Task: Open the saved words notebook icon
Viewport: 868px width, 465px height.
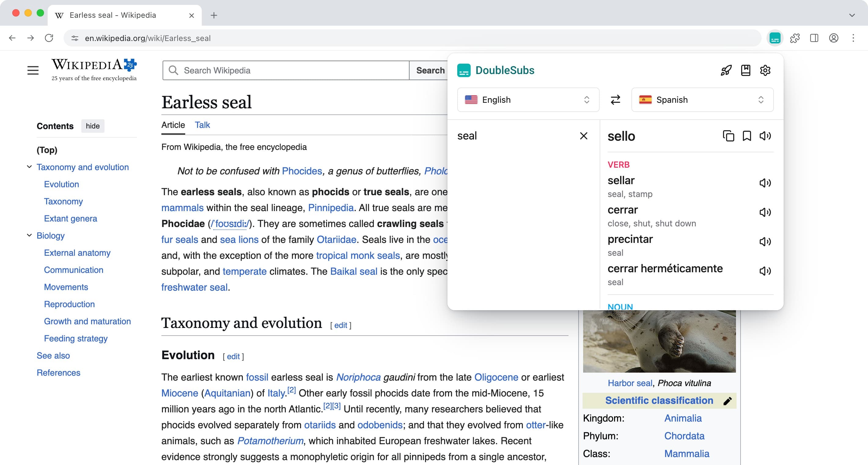Action: [x=746, y=70]
